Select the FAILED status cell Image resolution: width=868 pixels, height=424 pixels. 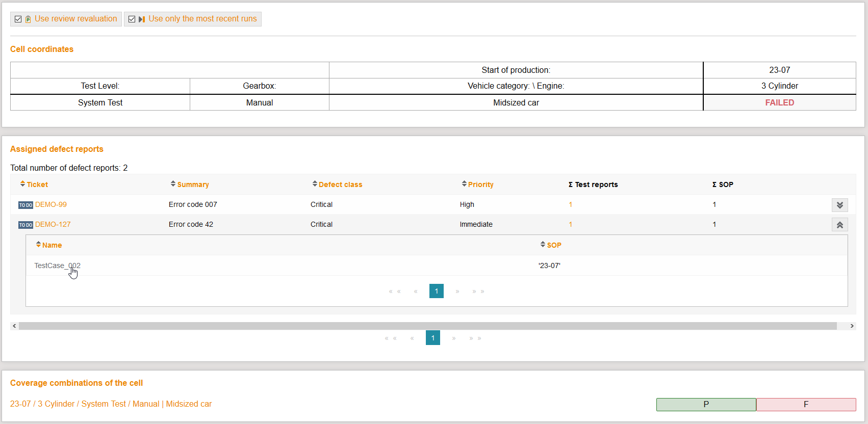point(779,102)
